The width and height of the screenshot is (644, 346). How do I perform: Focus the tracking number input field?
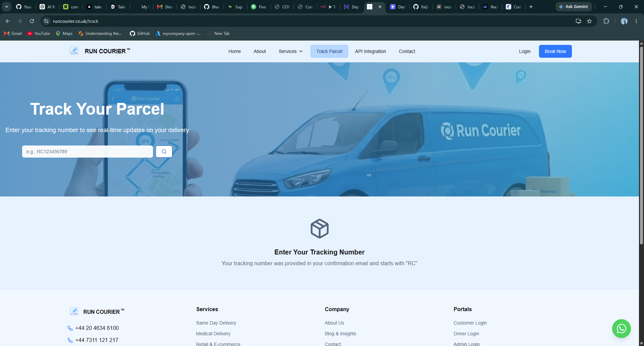[x=88, y=152]
